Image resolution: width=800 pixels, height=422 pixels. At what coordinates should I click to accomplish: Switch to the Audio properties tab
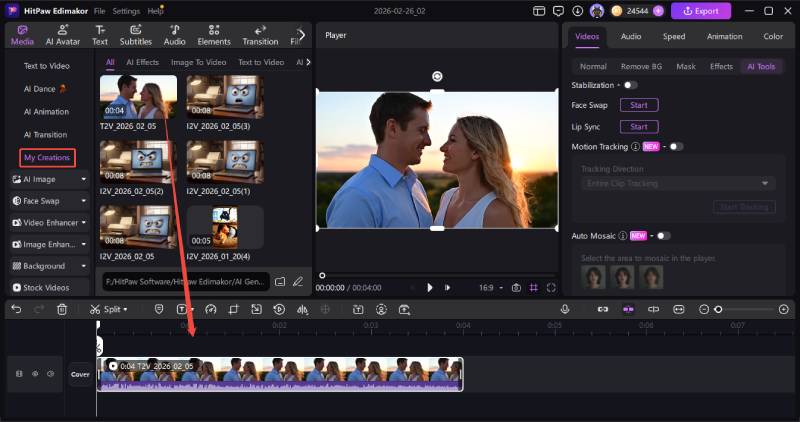(x=631, y=36)
